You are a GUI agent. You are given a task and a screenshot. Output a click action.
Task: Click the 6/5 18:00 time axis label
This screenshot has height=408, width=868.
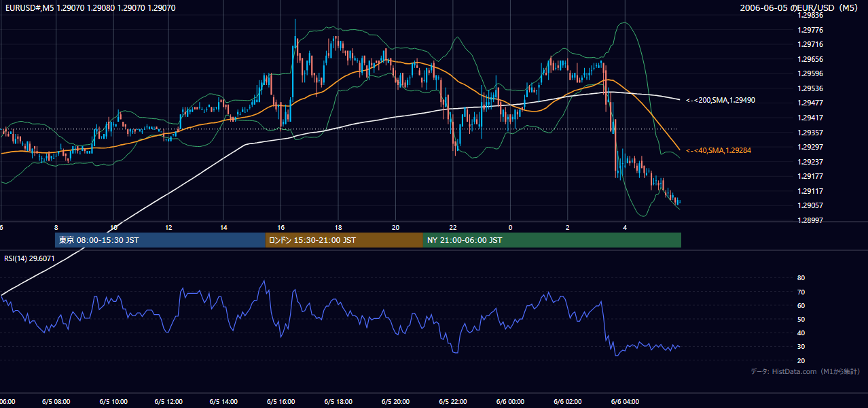[338, 402]
